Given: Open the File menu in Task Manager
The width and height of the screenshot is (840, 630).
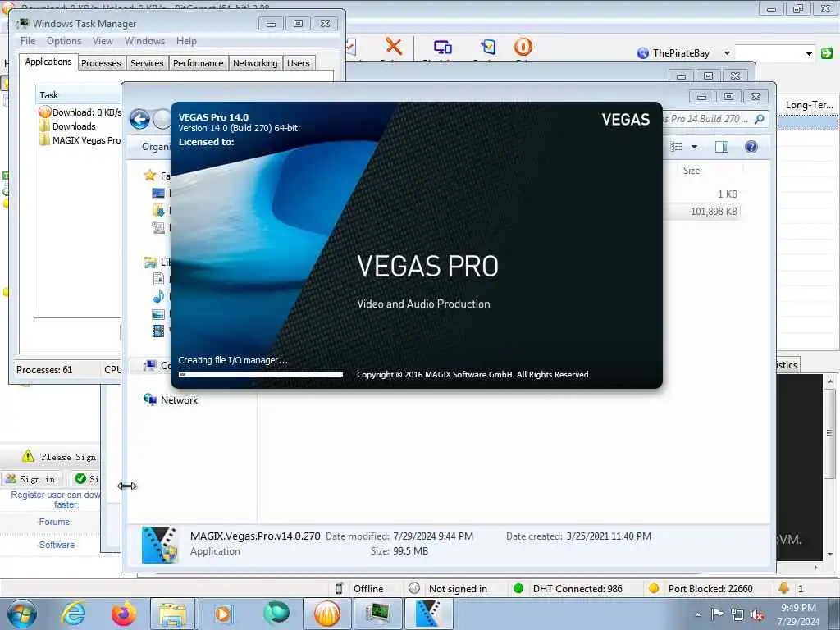Looking at the screenshot, I should [x=28, y=41].
